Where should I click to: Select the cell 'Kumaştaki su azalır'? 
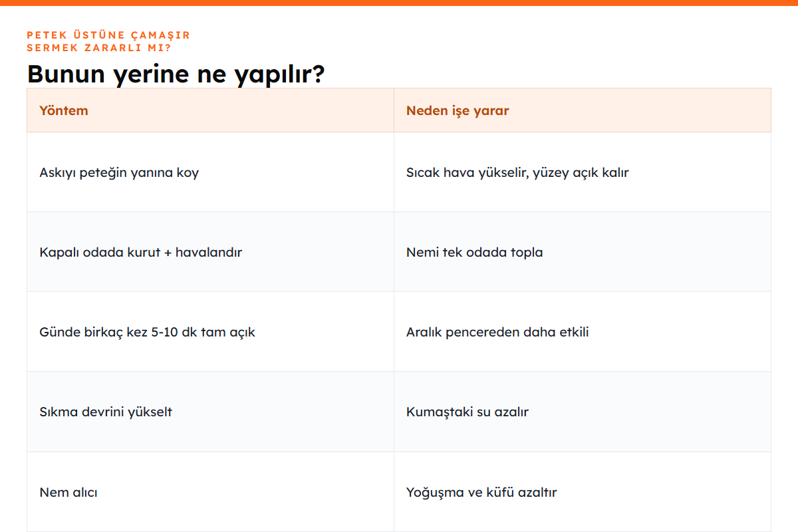click(x=583, y=412)
